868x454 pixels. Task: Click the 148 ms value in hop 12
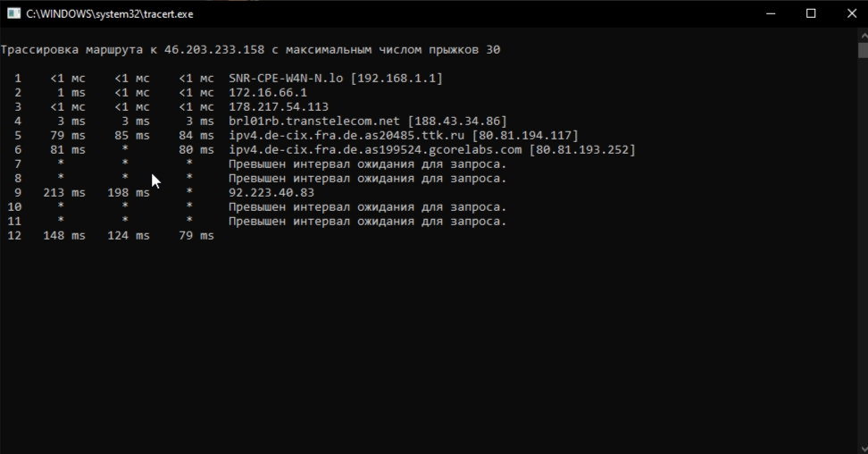(63, 236)
